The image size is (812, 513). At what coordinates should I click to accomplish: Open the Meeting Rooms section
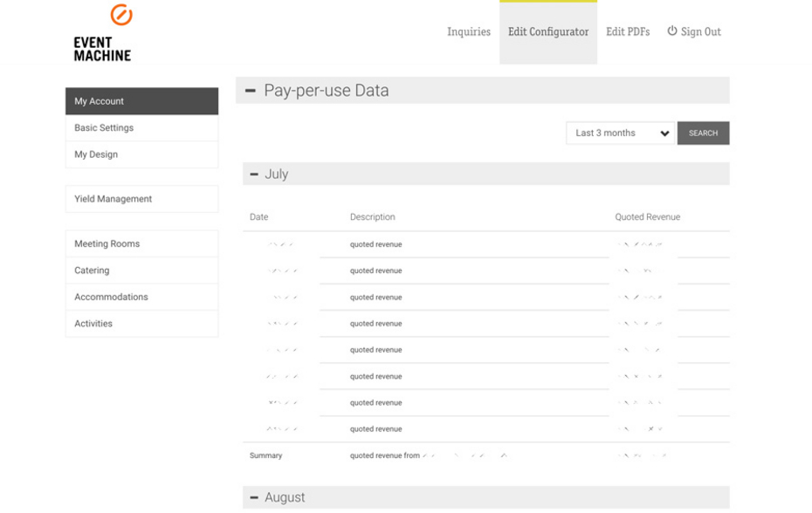point(141,244)
